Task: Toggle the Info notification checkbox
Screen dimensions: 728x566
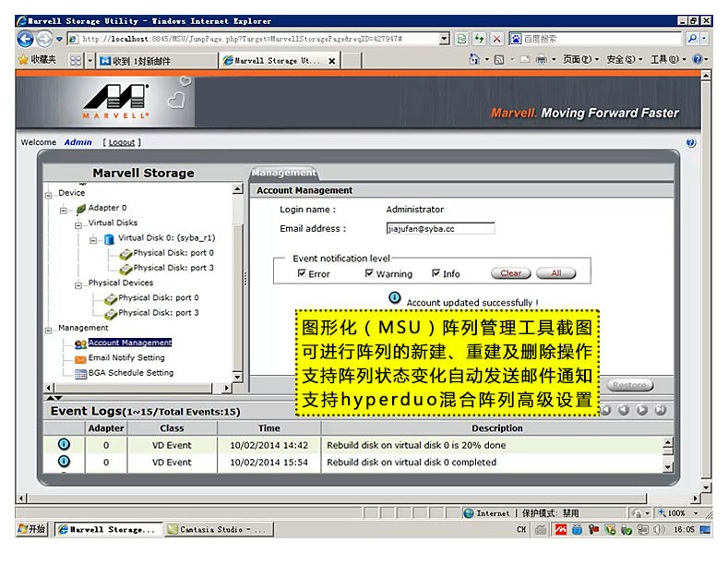Action: [x=436, y=272]
